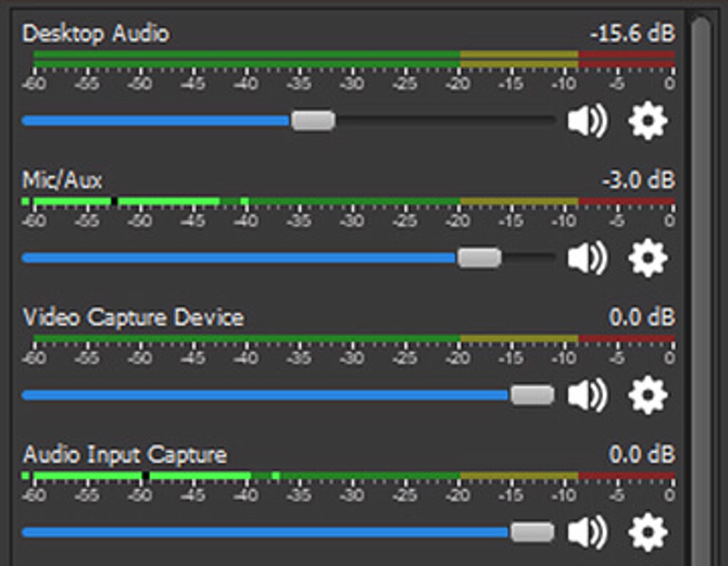Click the audio mixer vertical scrollbar
The height and width of the screenshot is (566, 728).
701,285
